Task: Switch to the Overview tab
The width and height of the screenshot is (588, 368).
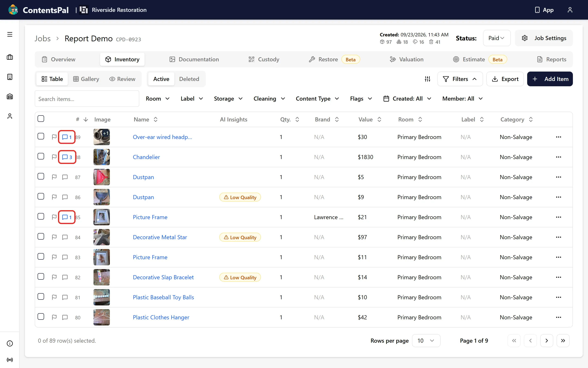Action: 59,59
